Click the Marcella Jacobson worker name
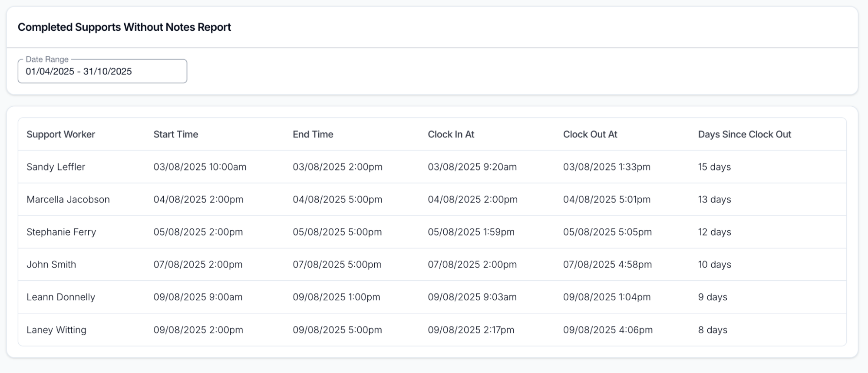Image resolution: width=868 pixels, height=373 pixels. pyautogui.click(x=68, y=200)
